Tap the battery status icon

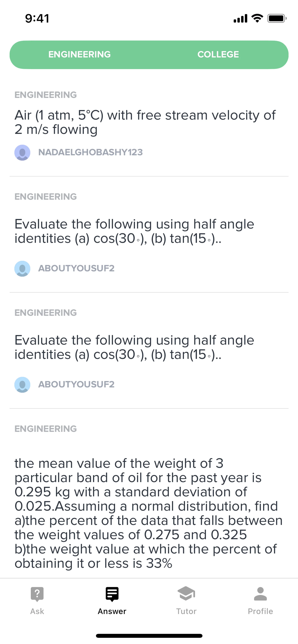pyautogui.click(x=277, y=18)
